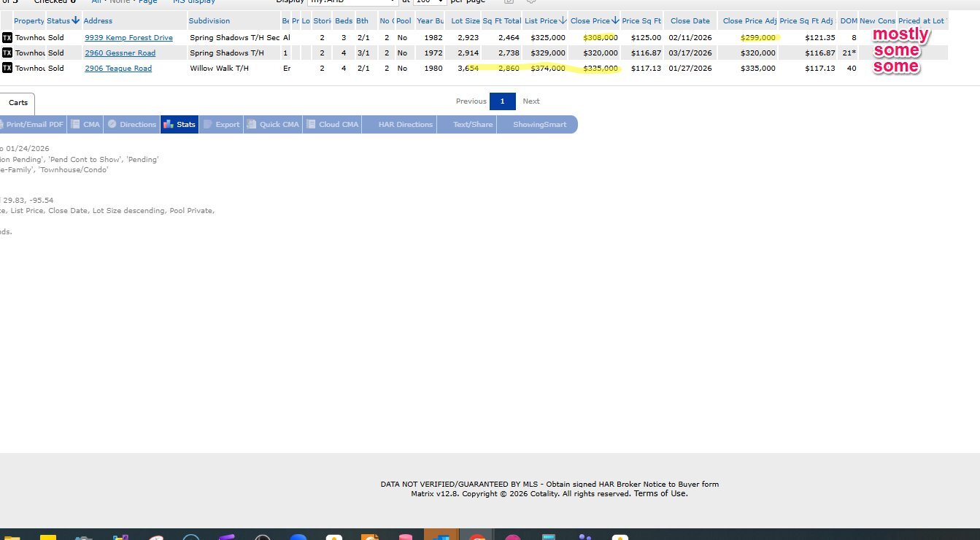Select the Text/Share menu item
The width and height of the screenshot is (980, 540).
(473, 125)
